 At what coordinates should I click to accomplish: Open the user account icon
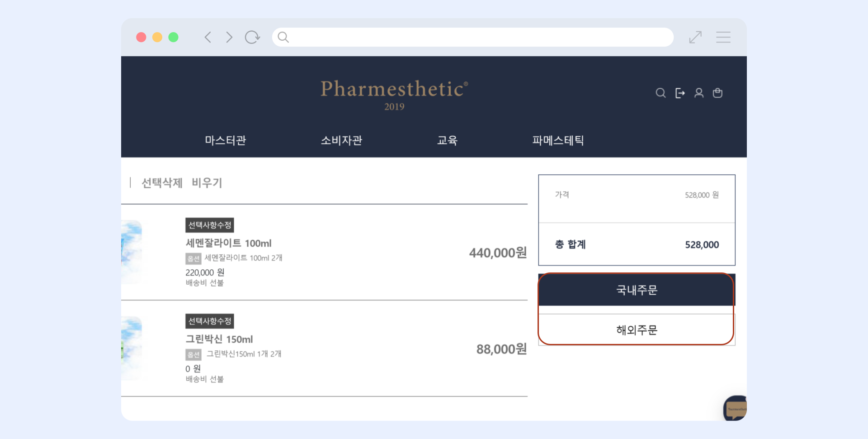[698, 93]
